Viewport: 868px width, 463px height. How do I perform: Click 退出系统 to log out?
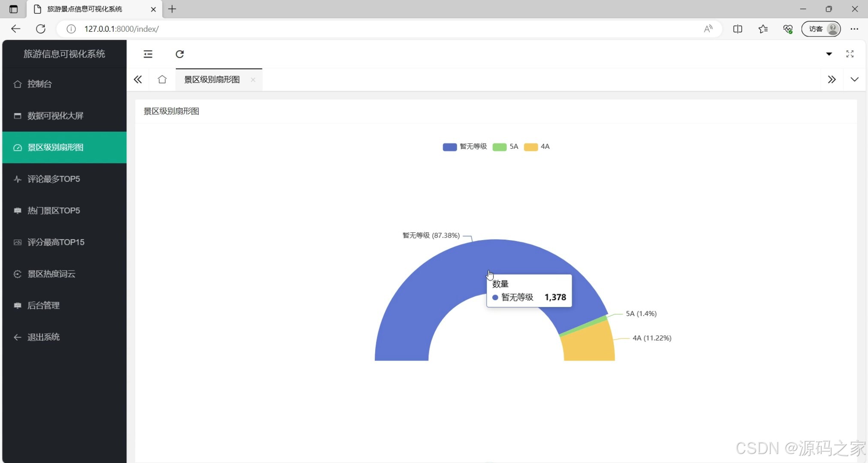coord(43,337)
